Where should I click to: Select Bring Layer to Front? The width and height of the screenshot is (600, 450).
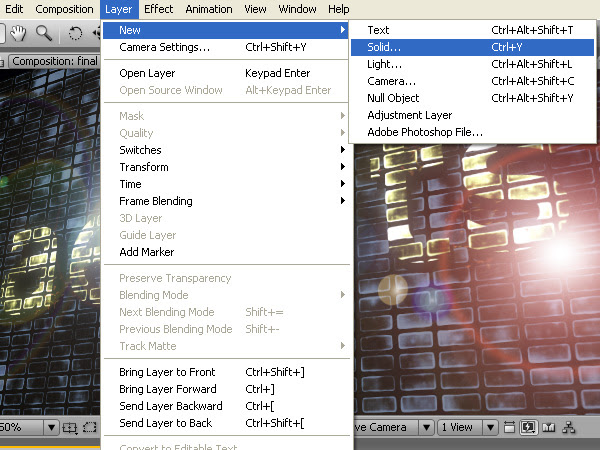(226, 372)
